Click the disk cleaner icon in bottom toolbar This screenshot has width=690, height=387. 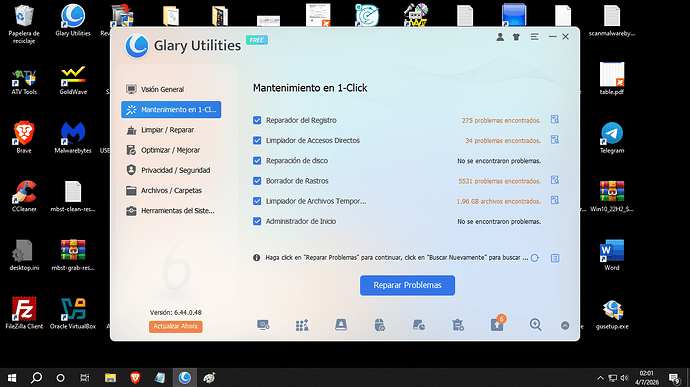pyautogui.click(x=341, y=325)
